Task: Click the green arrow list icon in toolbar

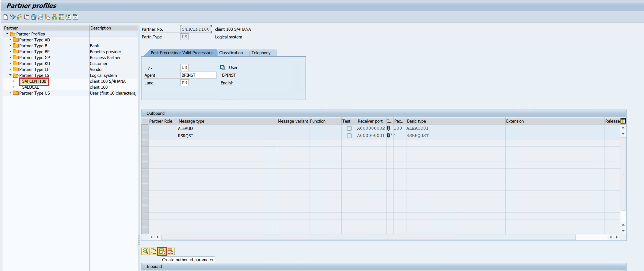Action: [x=61, y=17]
